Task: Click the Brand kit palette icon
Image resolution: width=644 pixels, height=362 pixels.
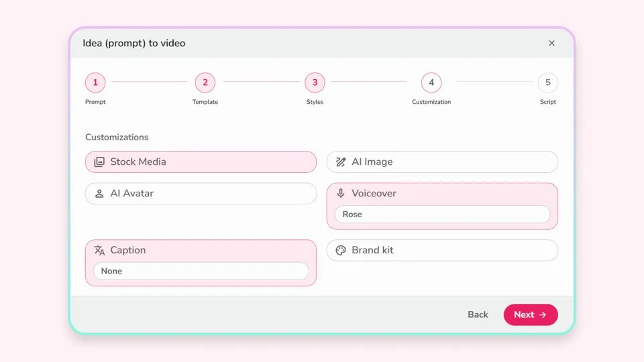Action: coord(341,250)
